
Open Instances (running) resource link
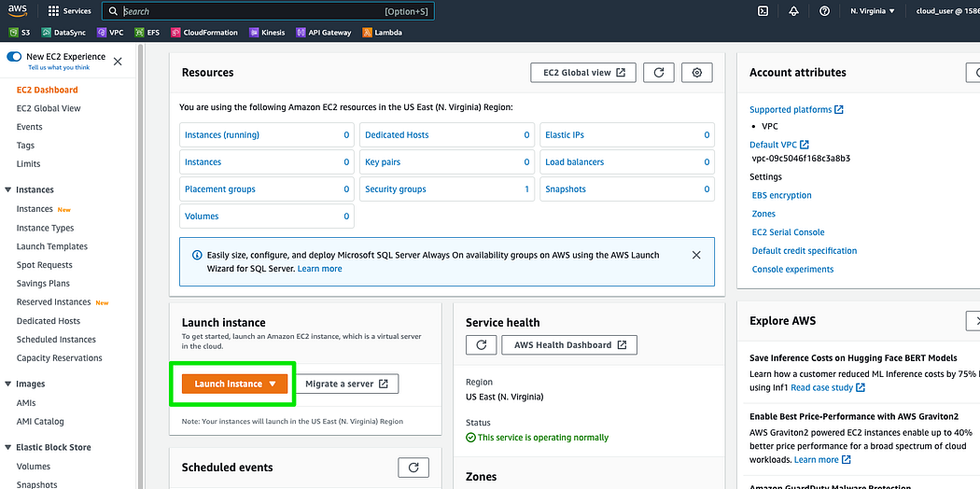pyautogui.click(x=222, y=135)
